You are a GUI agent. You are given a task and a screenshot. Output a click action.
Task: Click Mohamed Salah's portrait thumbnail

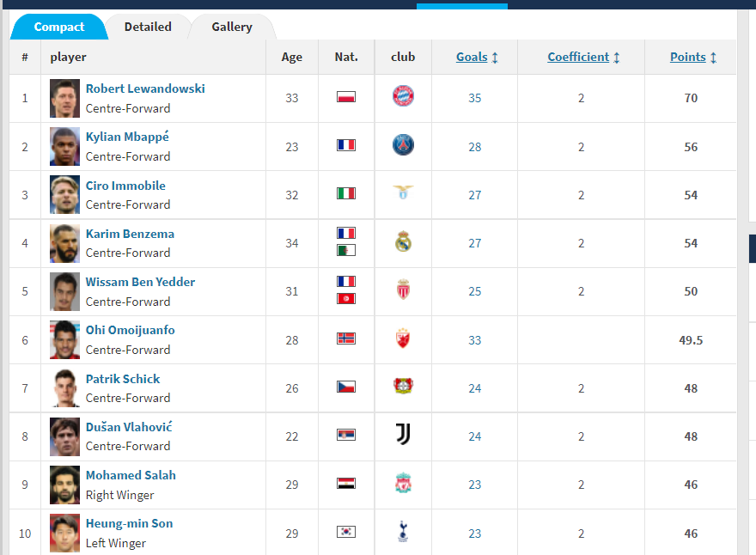[64, 485]
